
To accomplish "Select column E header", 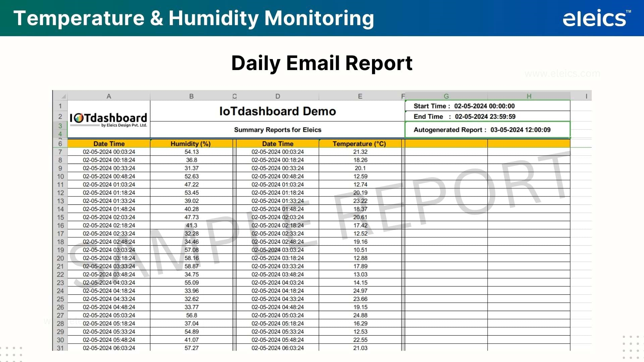I will click(x=360, y=96).
